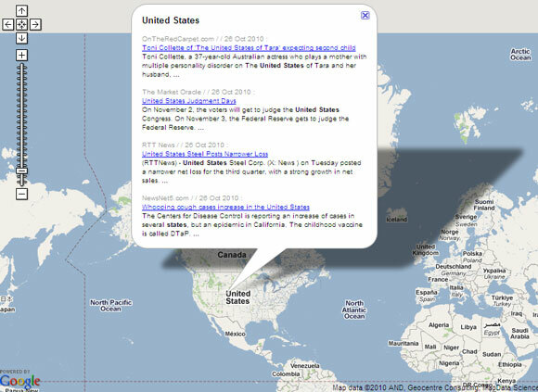Click The Market Oracle source line
Viewport: 538px width, 392px height.
[199, 92]
